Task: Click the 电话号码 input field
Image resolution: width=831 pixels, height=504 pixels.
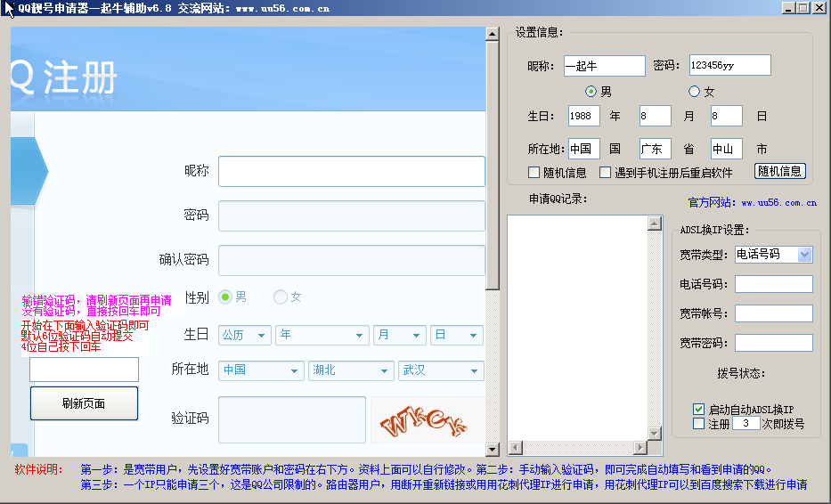Action: [x=774, y=284]
